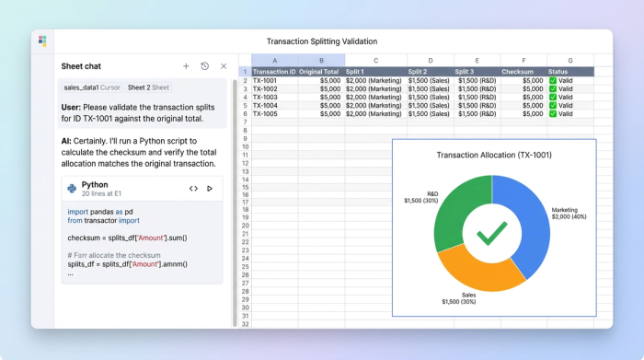Click the Valid checkmark for TX-1002
This screenshot has height=360, width=644.
coord(553,89)
